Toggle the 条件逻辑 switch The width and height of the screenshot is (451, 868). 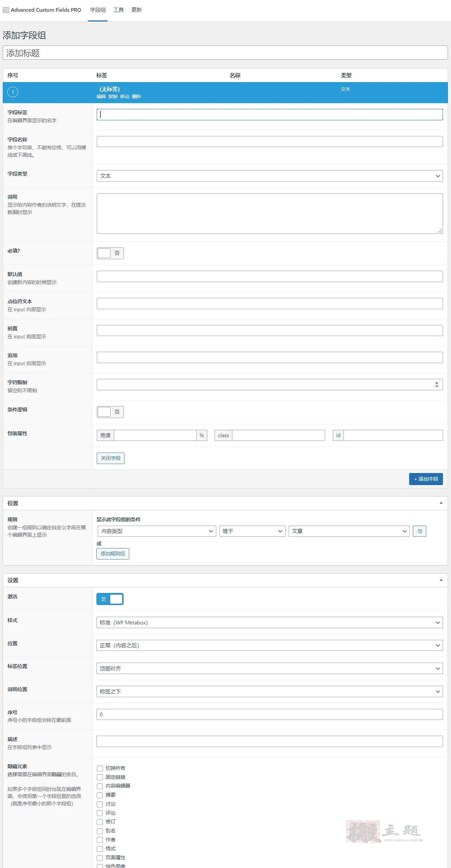(x=110, y=412)
